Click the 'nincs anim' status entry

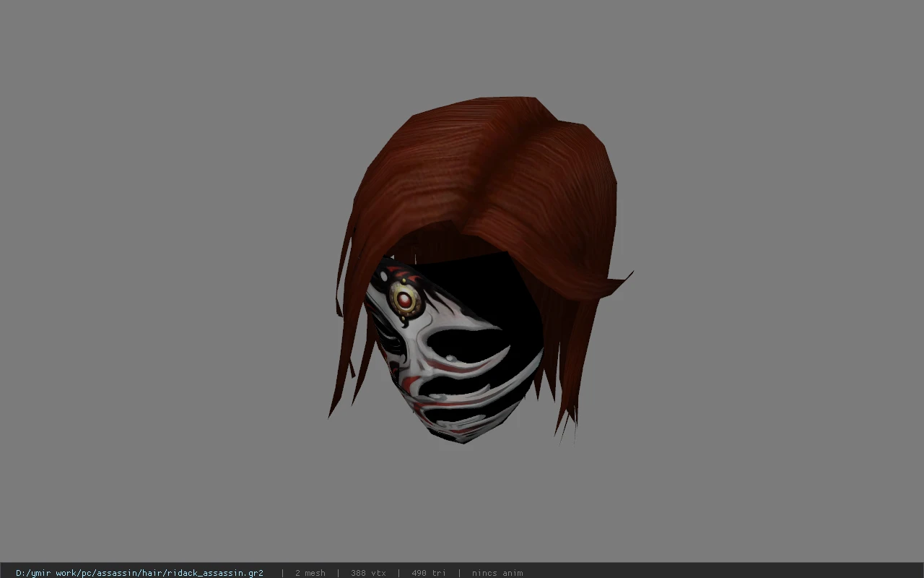pos(497,573)
